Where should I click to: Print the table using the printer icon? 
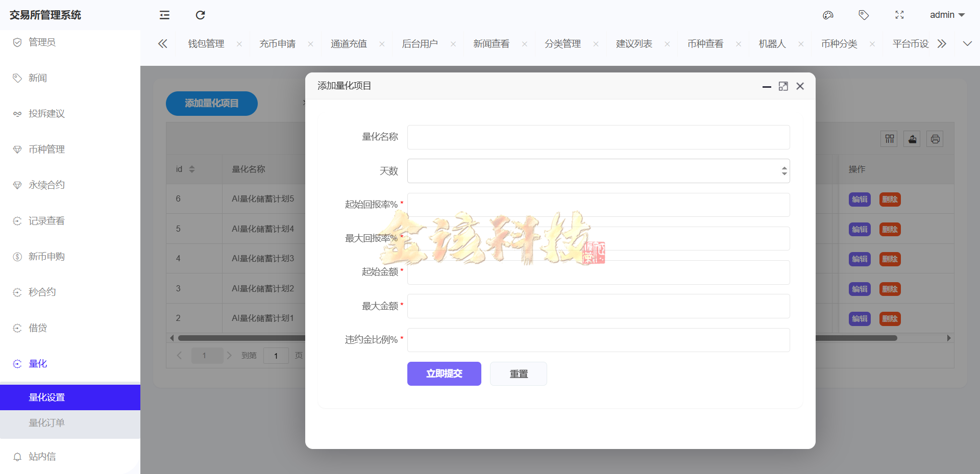(x=935, y=138)
